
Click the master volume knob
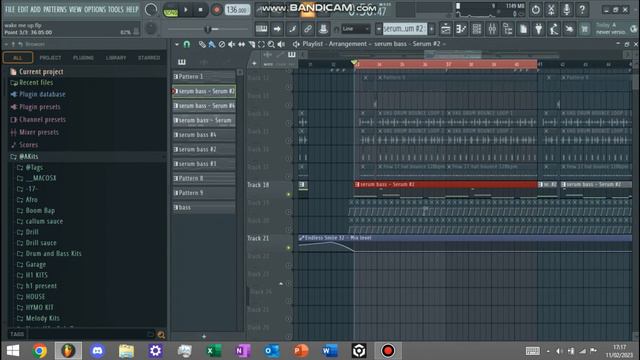point(151,9)
